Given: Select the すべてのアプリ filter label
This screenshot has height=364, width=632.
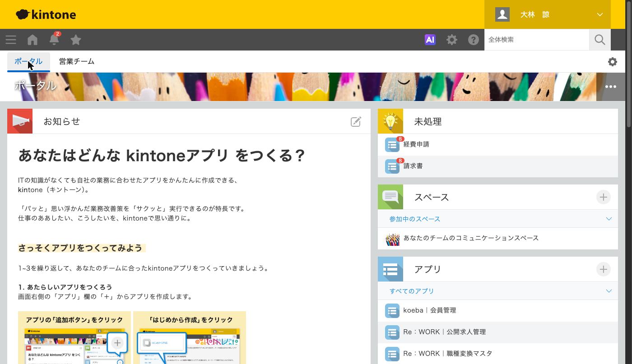Looking at the screenshot, I should (x=412, y=291).
